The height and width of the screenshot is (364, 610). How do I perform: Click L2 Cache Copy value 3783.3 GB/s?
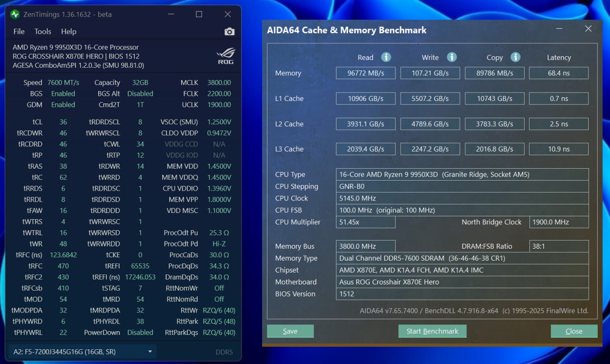tap(495, 124)
